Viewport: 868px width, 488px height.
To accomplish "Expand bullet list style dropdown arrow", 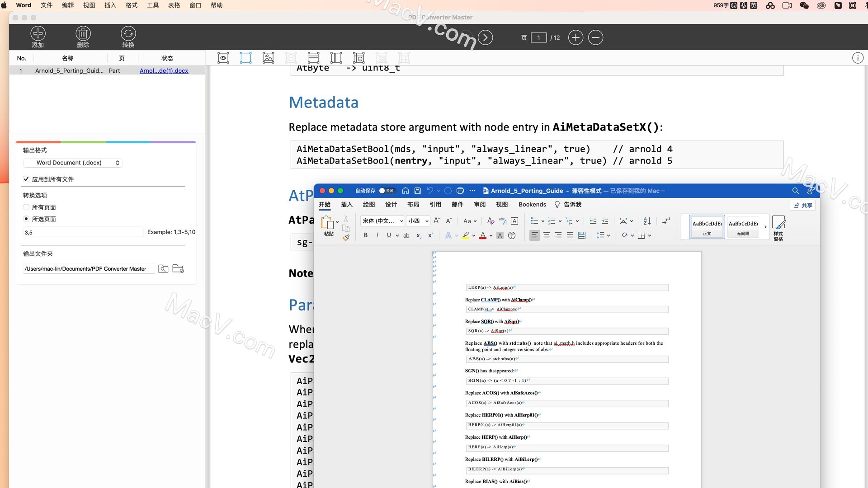I will (x=542, y=221).
